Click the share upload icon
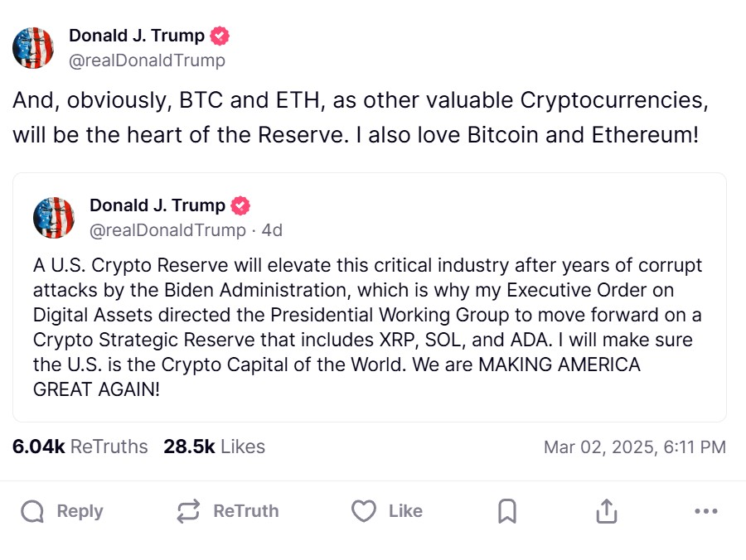The width and height of the screenshot is (746, 560). click(x=607, y=511)
